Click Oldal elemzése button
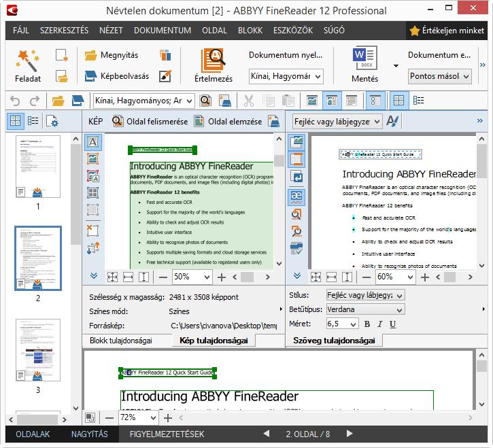The image size is (493, 448). [x=228, y=122]
